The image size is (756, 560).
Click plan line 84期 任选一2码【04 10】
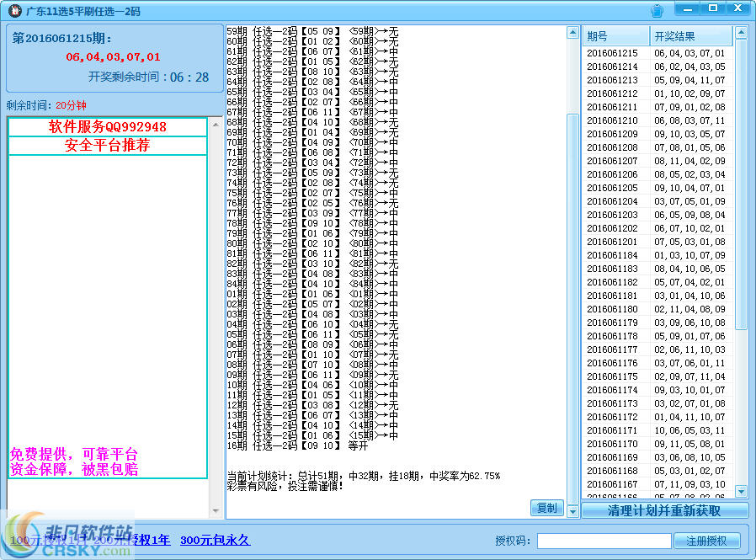click(313, 284)
